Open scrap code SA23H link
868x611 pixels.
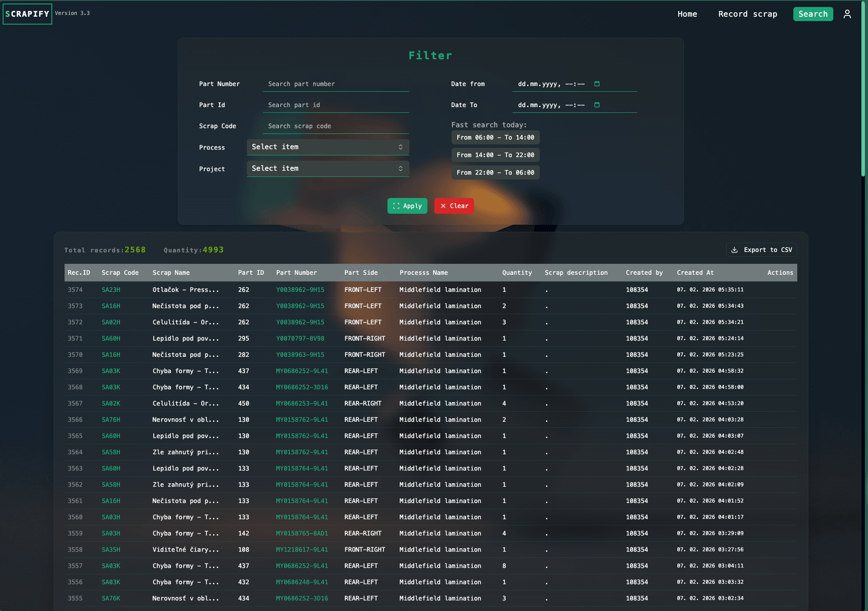tap(111, 290)
